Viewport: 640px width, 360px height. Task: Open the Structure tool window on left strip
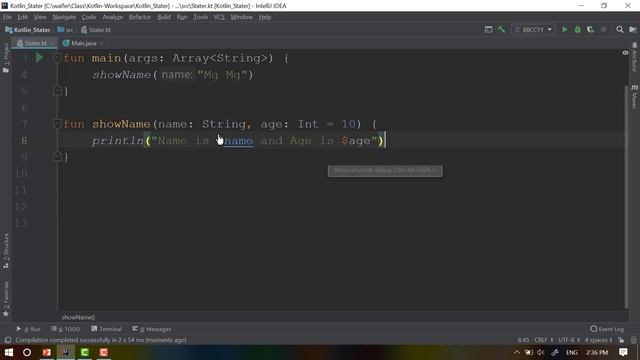6,251
